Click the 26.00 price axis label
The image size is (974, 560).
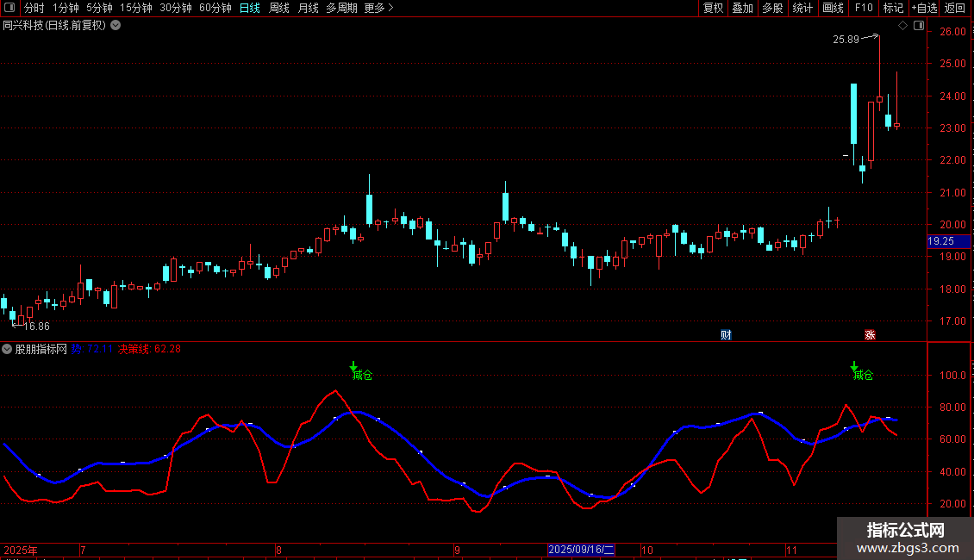point(952,32)
